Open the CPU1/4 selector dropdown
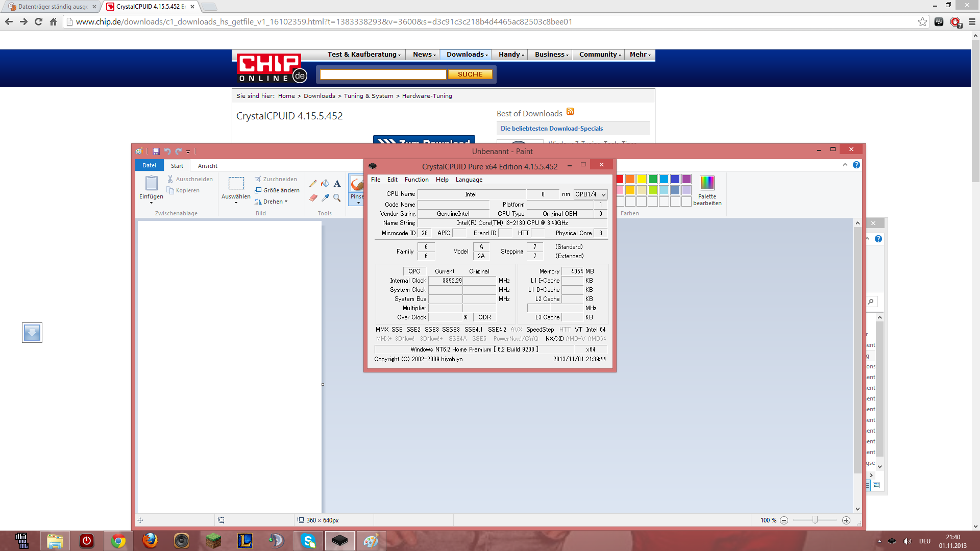This screenshot has width=980, height=551. pyautogui.click(x=591, y=194)
